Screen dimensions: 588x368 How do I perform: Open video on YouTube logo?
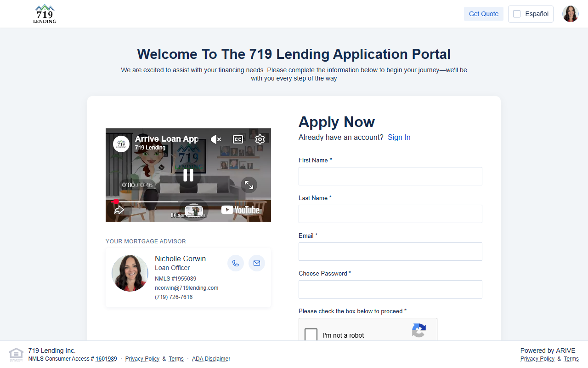click(x=240, y=210)
